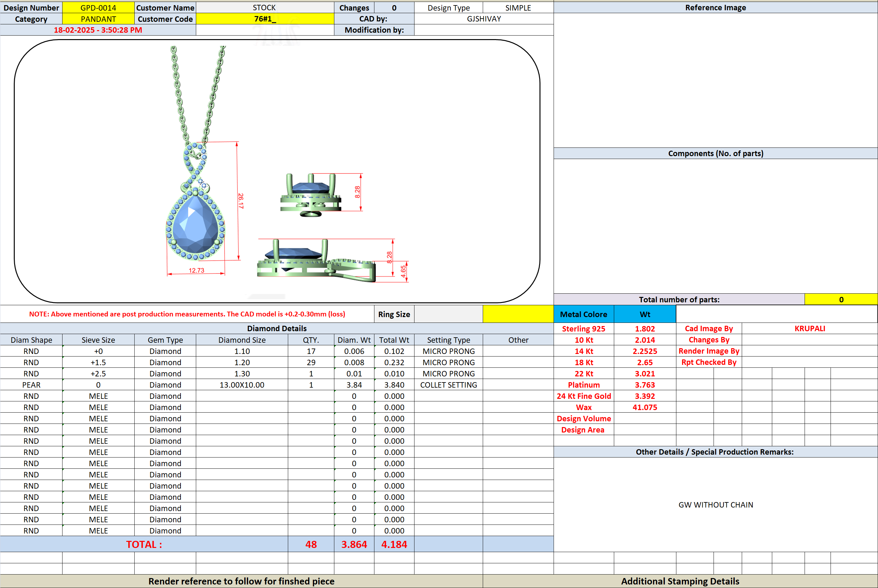Select the 18 Kt weight 2.65 cell
This screenshot has width=878, height=588.
click(645, 362)
